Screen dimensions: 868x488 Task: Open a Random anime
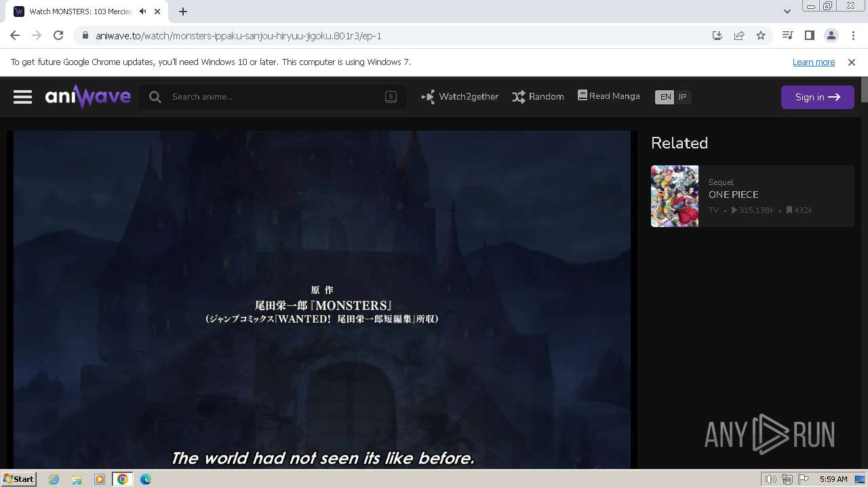point(538,97)
